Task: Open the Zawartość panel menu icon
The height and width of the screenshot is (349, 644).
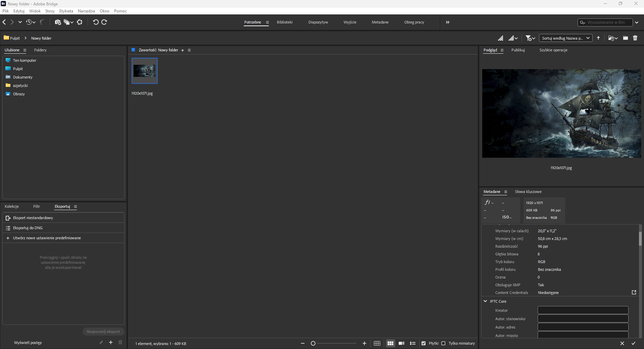Action: pos(189,50)
